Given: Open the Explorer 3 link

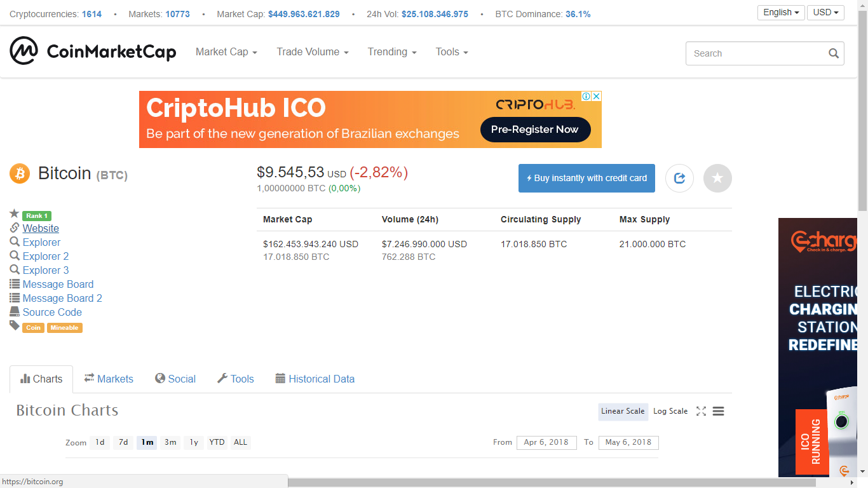Looking at the screenshot, I should 46,271.
